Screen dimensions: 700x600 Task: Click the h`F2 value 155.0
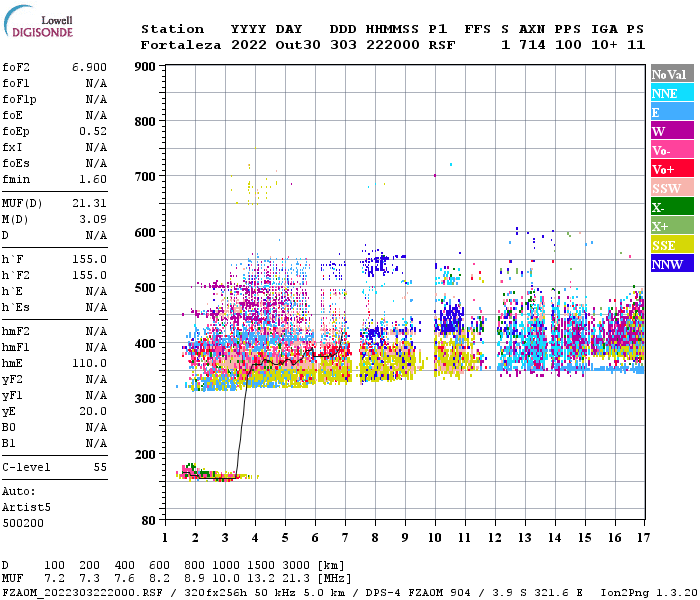click(x=89, y=275)
